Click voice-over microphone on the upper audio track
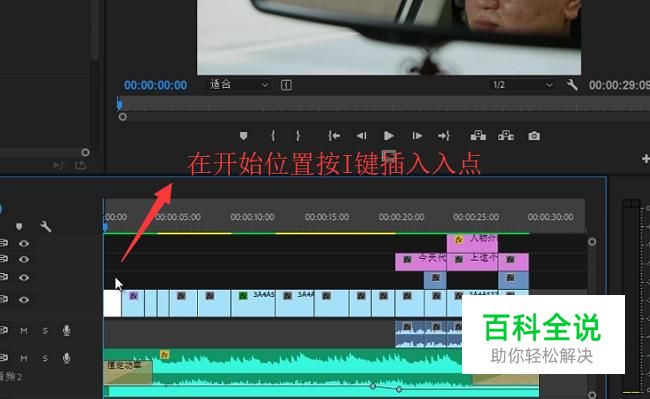Image resolution: width=650 pixels, height=399 pixels. [66, 330]
